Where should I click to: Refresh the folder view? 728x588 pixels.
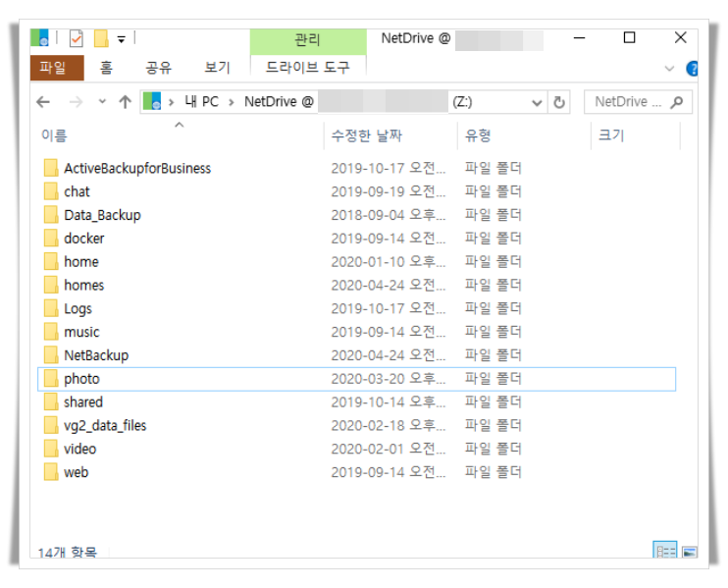pyautogui.click(x=559, y=102)
